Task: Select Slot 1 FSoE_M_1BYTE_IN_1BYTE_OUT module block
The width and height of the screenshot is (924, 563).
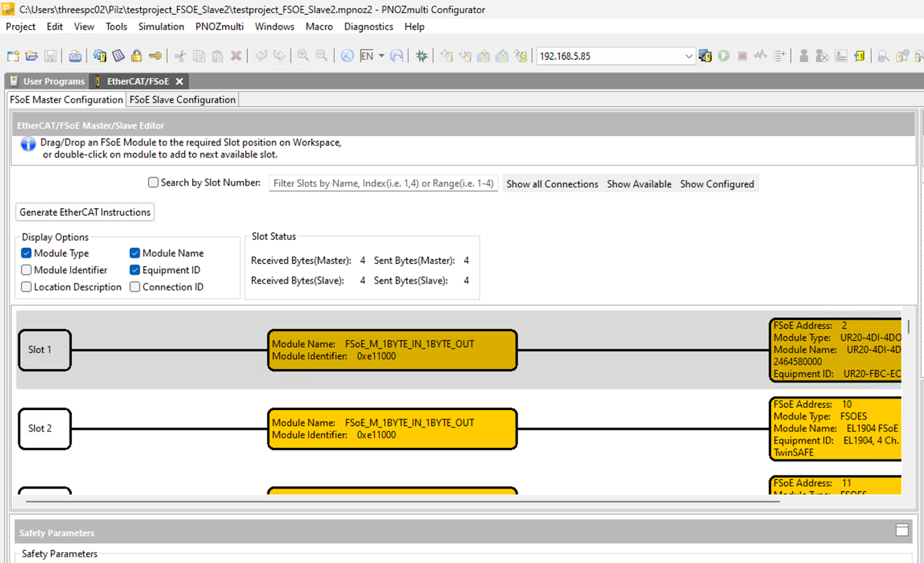Action: pos(392,350)
